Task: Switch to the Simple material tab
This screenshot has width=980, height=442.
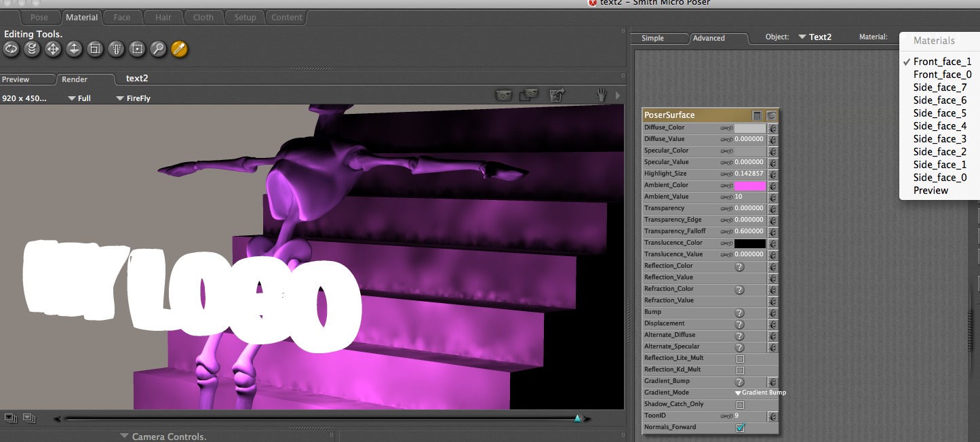Action: point(652,39)
